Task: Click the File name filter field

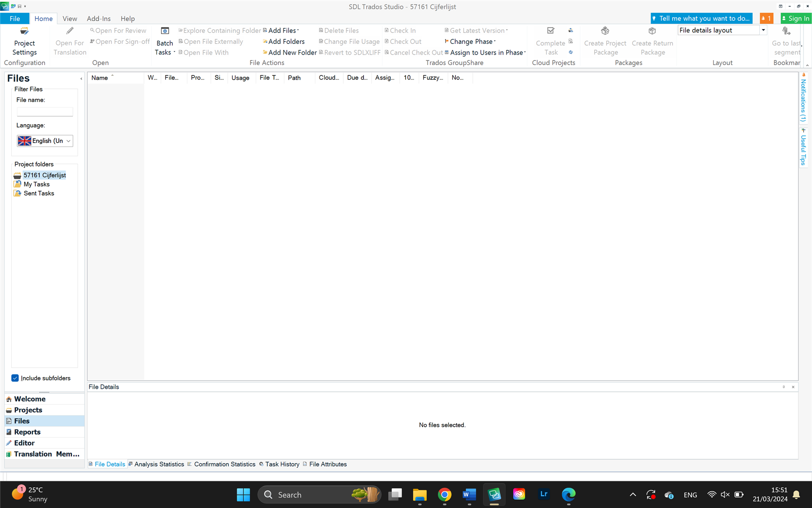Action: click(x=45, y=112)
